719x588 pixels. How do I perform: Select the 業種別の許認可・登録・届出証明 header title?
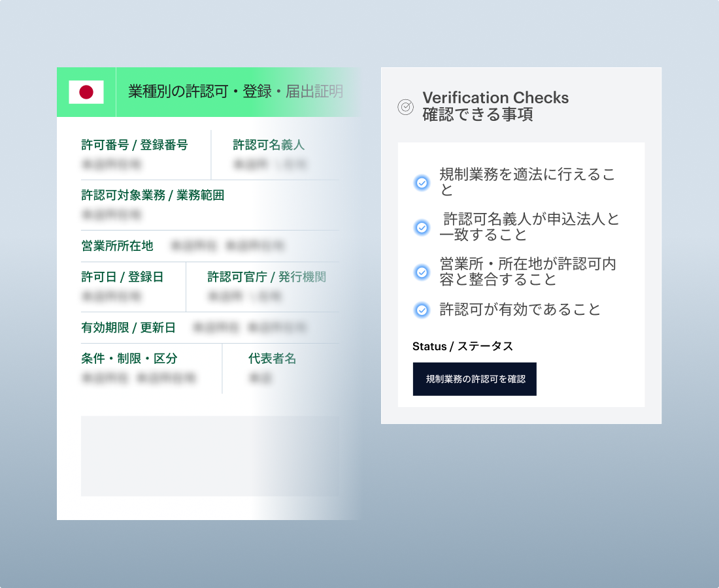[x=235, y=92]
